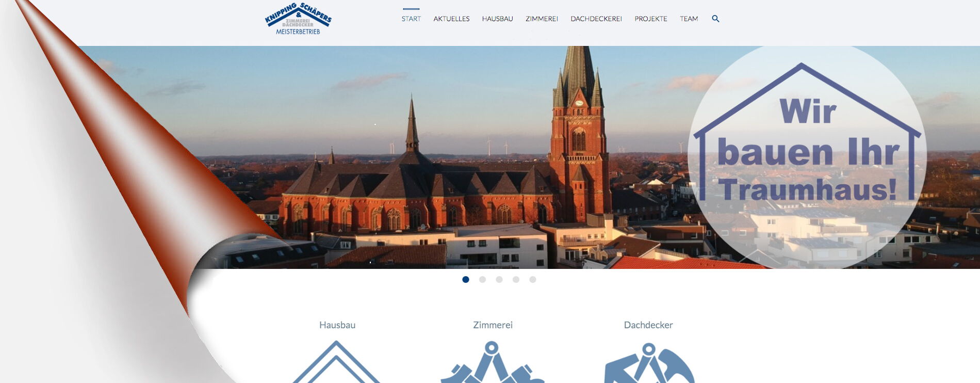Open PROJEKTE in the top menu
This screenshot has height=383, width=980.
651,19
